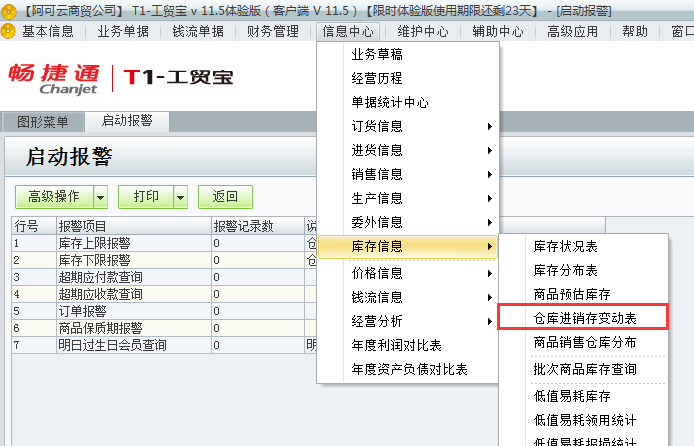
Task: Expand the 钱流信息 submenu
Action: [x=408, y=297]
